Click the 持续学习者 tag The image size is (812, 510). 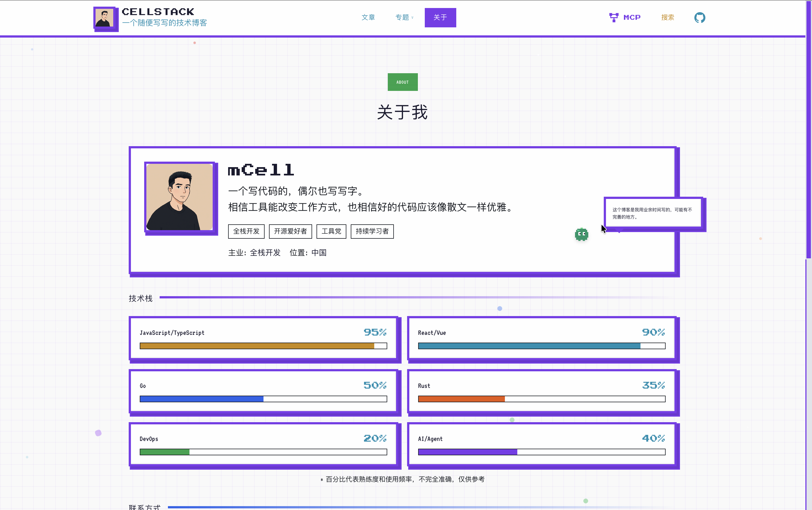click(x=372, y=232)
